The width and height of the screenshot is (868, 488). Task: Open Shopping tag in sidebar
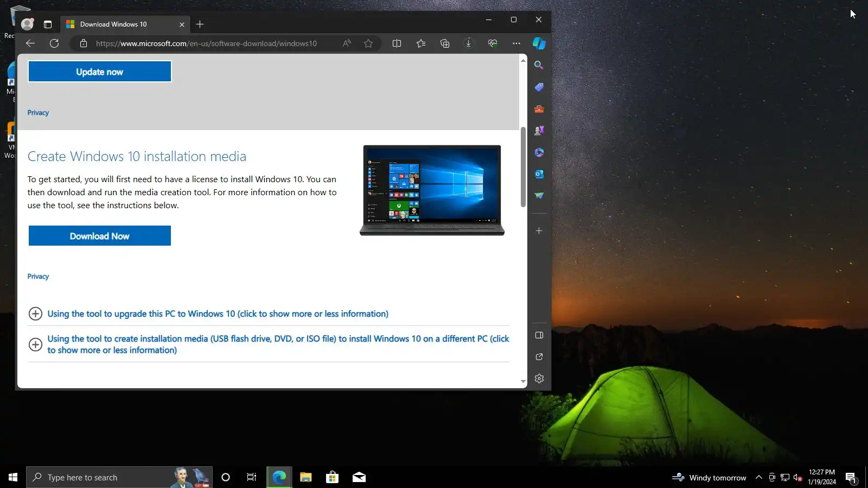point(539,87)
